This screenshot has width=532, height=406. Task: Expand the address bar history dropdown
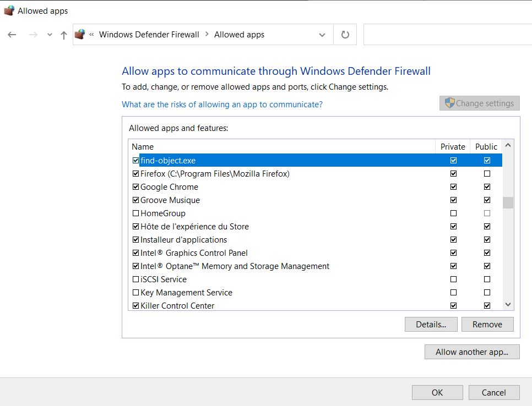(322, 35)
